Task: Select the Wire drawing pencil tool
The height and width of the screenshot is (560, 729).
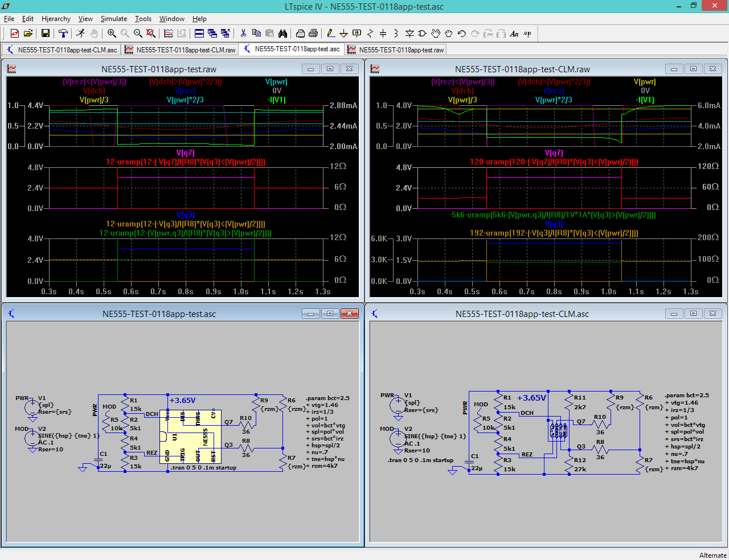Action: pyautogui.click(x=331, y=34)
